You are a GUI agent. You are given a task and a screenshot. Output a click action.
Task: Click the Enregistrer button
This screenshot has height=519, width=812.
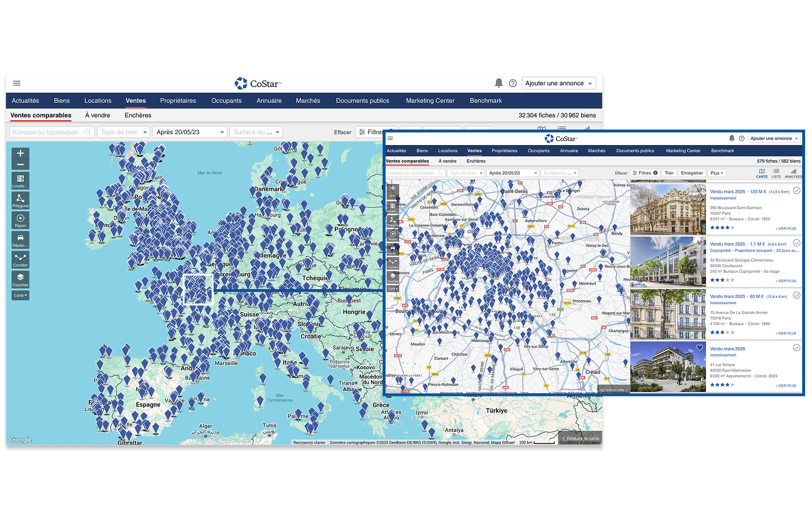pyautogui.click(x=692, y=173)
